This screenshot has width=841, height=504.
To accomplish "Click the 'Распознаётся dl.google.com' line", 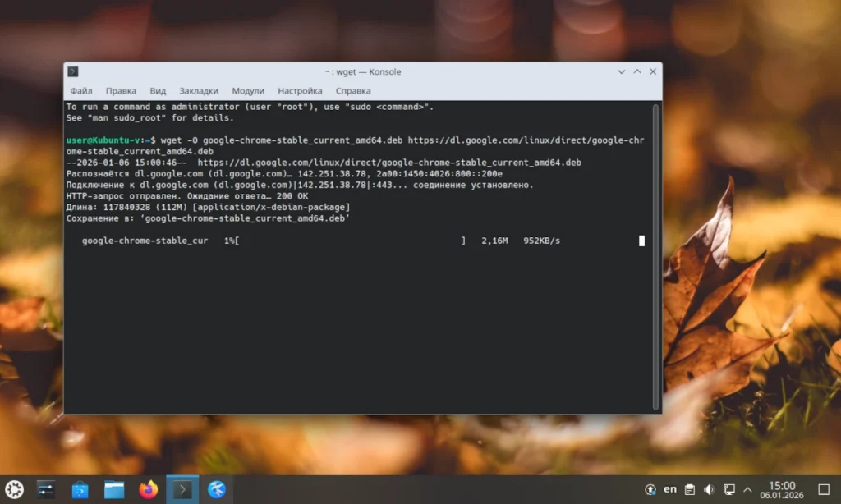I will coord(284,174).
